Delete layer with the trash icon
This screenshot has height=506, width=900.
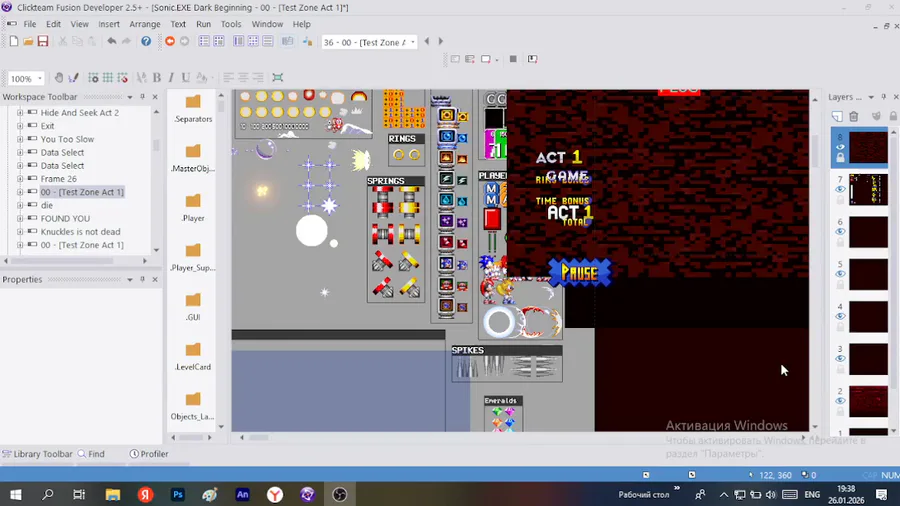(854, 116)
